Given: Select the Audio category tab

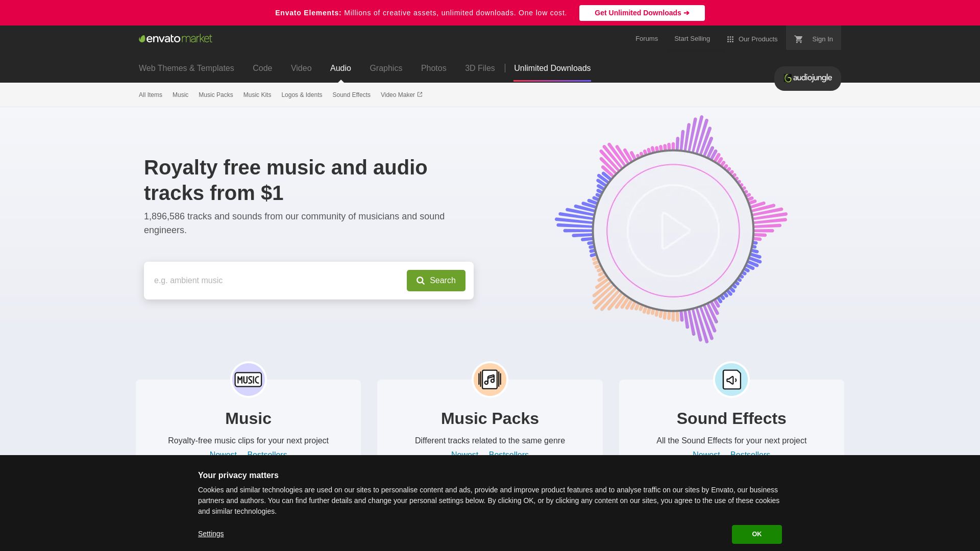Looking at the screenshot, I should [x=340, y=68].
